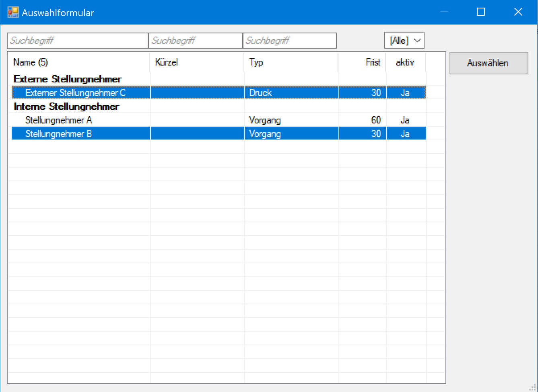Select the Externe Stellungnehmer group header
This screenshot has width=538, height=392.
coord(68,79)
